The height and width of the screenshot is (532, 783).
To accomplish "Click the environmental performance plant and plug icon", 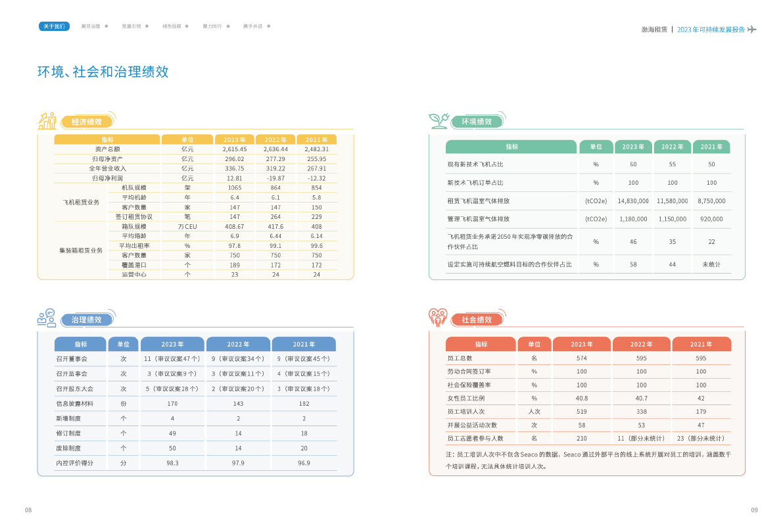I will (439, 120).
